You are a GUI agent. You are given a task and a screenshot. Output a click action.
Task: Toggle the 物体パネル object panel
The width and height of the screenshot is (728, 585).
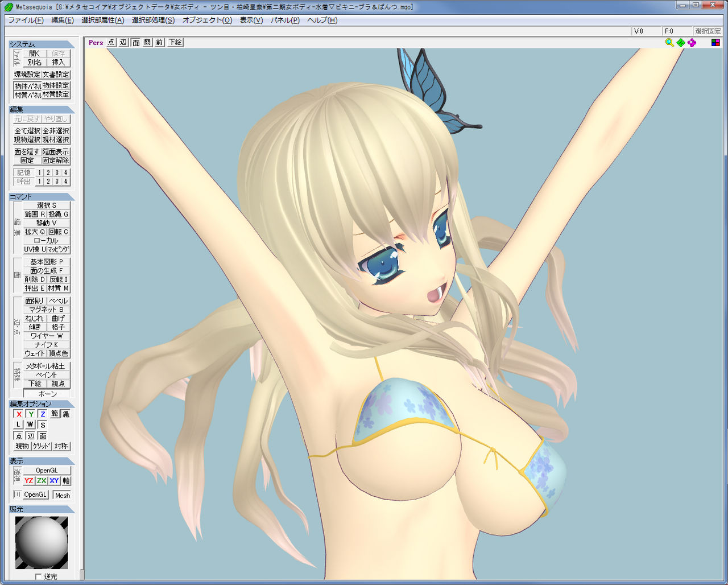pos(27,86)
